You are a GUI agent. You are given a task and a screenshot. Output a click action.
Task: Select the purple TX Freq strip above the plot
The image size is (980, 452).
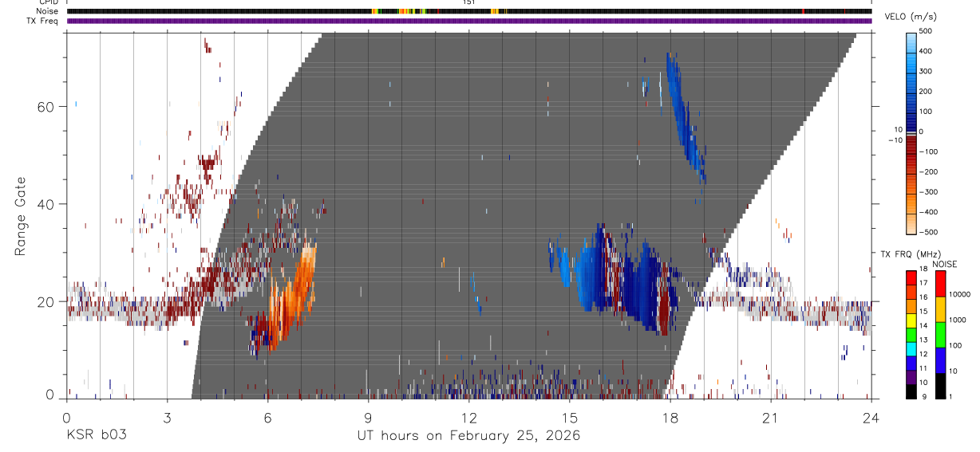pyautogui.click(x=468, y=21)
